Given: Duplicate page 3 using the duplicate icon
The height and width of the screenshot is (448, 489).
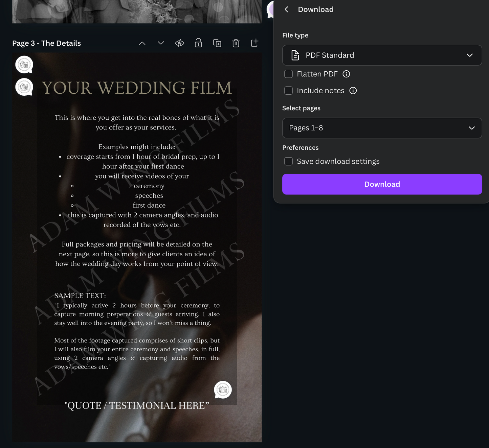Looking at the screenshot, I should (217, 43).
